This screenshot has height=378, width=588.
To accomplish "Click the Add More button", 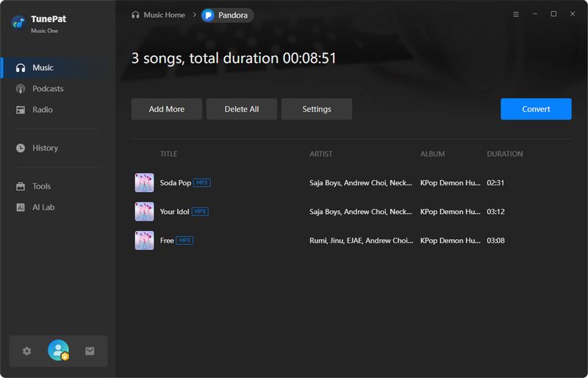I will click(x=167, y=109).
